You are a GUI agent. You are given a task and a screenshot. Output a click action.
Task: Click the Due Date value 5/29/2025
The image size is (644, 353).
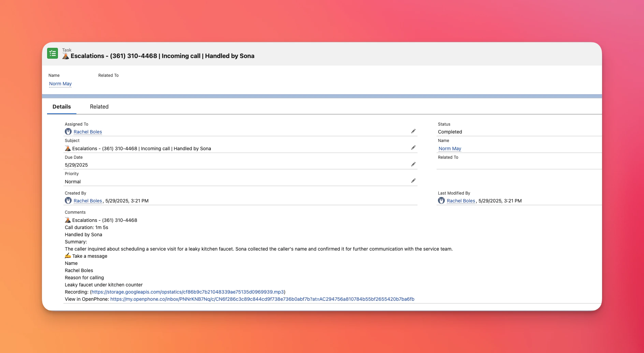coord(76,165)
